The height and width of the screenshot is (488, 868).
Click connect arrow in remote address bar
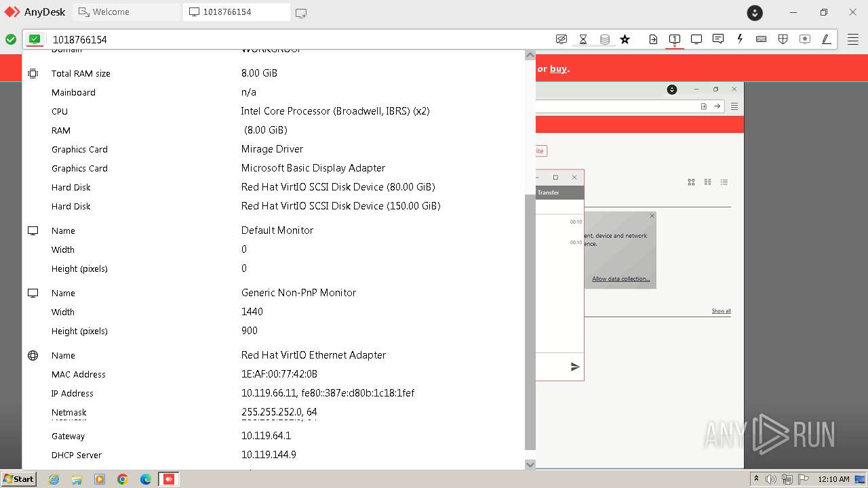tap(717, 106)
